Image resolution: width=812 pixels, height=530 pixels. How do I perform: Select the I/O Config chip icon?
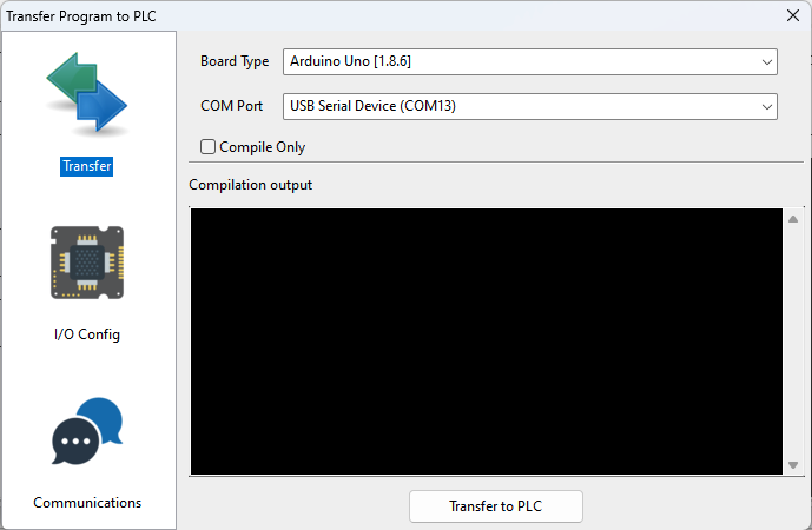click(87, 263)
